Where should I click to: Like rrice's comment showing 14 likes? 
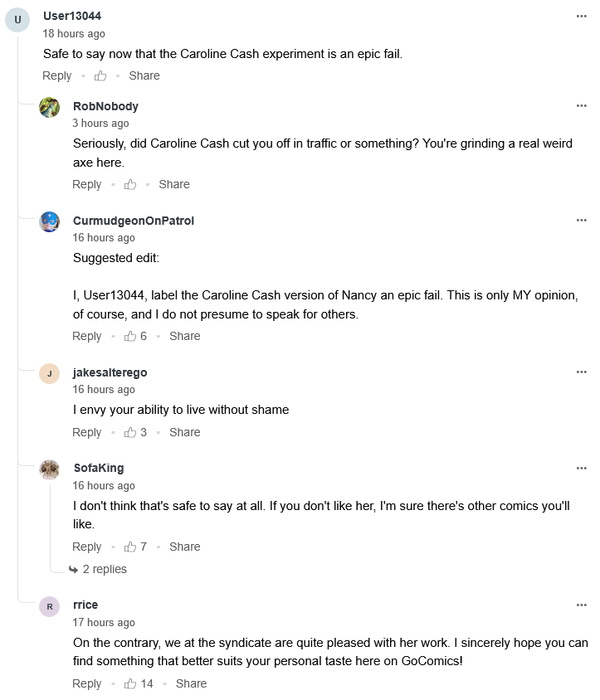tap(130, 683)
